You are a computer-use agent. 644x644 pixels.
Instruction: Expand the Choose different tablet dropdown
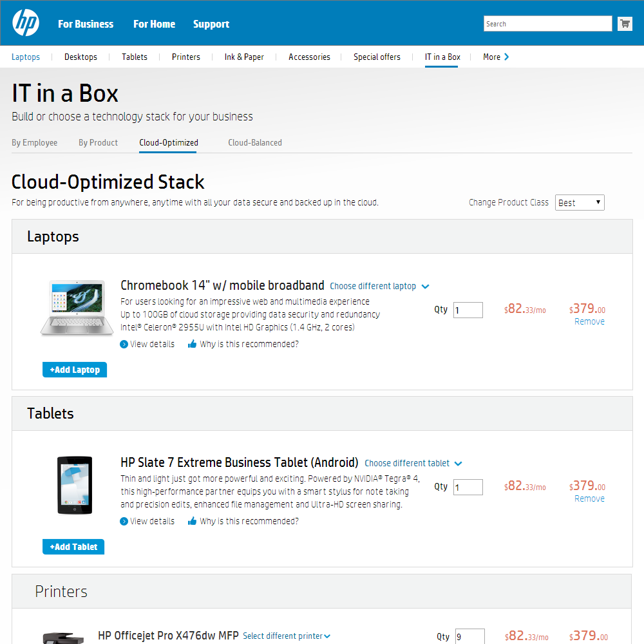pyautogui.click(x=458, y=463)
